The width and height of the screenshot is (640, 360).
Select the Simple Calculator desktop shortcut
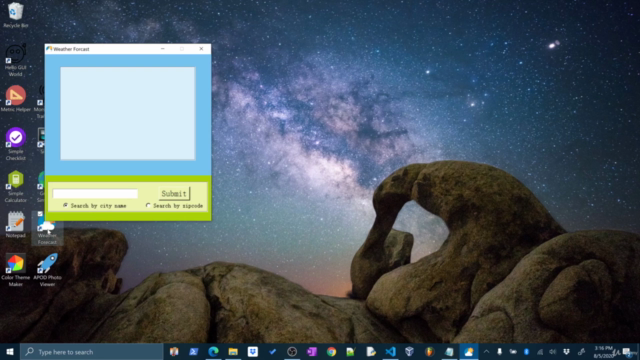pos(16,186)
